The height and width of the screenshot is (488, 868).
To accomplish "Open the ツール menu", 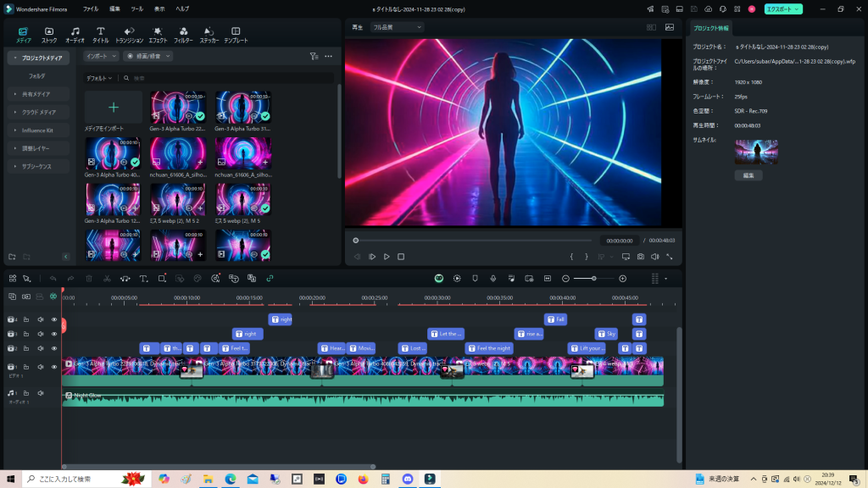I will 136,8.
